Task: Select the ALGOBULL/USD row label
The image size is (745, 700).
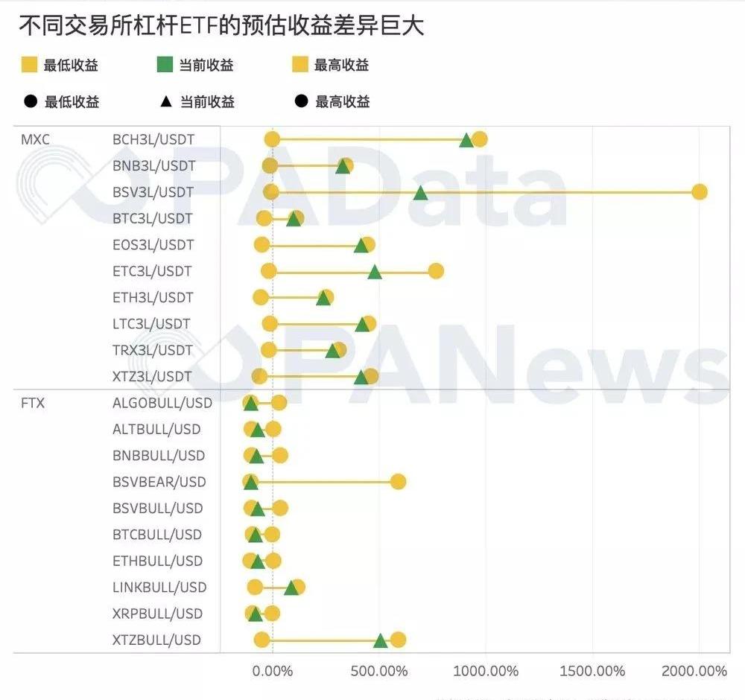Action: tap(162, 403)
